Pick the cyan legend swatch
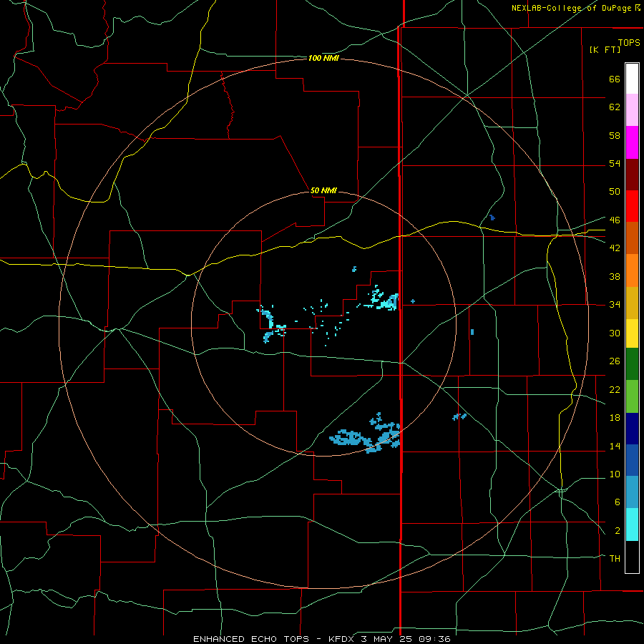Screen dimensions: 644x644 pyautogui.click(x=632, y=525)
